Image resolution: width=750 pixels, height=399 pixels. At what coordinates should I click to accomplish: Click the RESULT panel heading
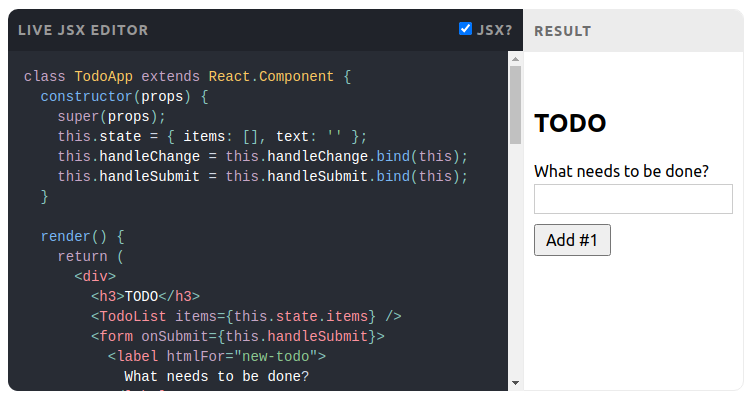pyautogui.click(x=562, y=32)
